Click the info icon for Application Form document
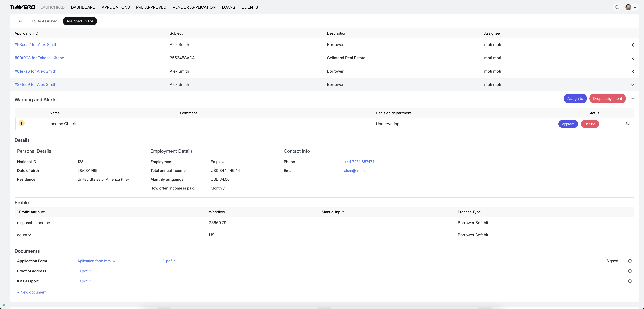The width and height of the screenshot is (644, 309). tap(630, 261)
